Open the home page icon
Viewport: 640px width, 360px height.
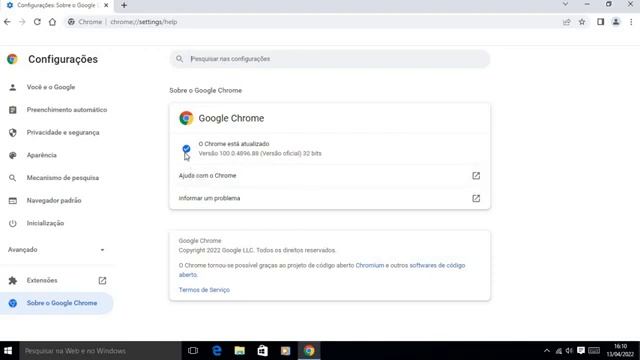(52, 22)
